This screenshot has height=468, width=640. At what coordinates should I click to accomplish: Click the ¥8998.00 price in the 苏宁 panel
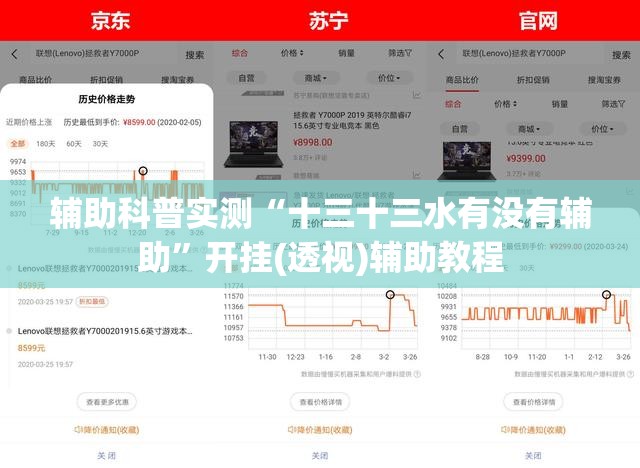click(x=313, y=142)
